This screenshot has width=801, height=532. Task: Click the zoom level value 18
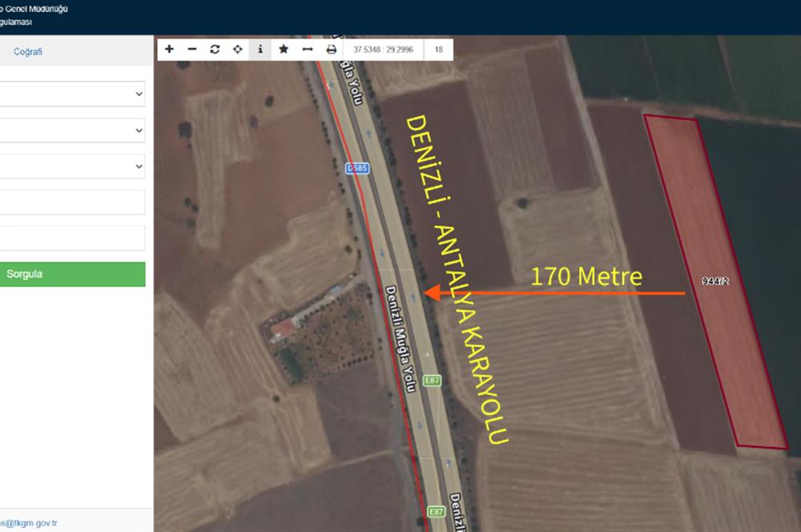(439, 50)
